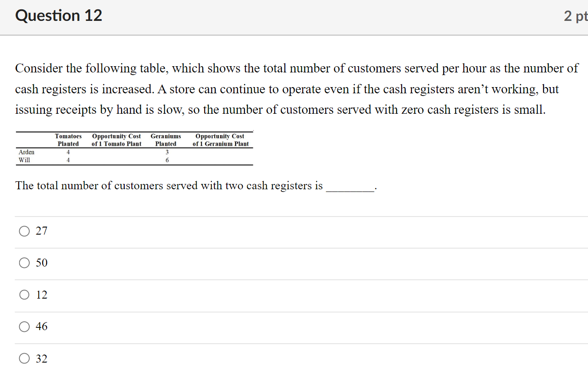
Task: Select the radio button for answer 12
Action: click(24, 295)
